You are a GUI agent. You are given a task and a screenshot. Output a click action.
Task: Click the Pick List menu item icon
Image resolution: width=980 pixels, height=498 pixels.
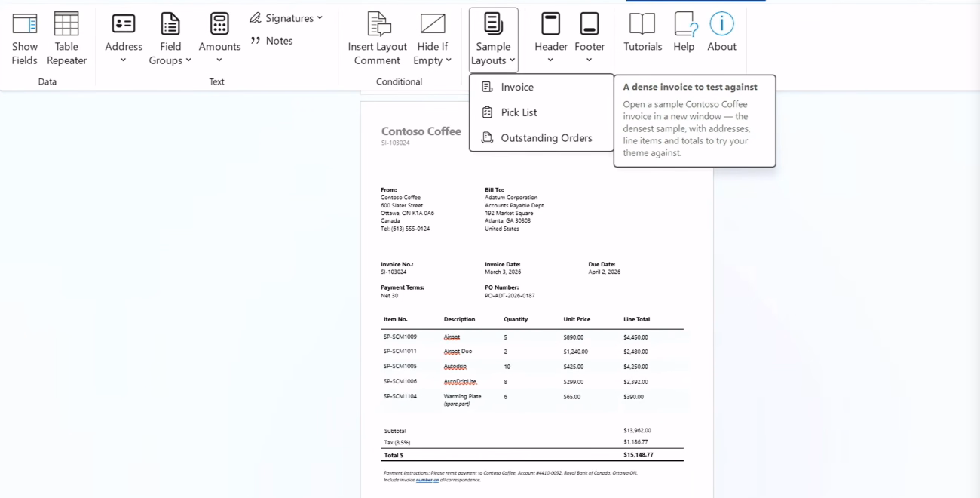[x=487, y=112]
